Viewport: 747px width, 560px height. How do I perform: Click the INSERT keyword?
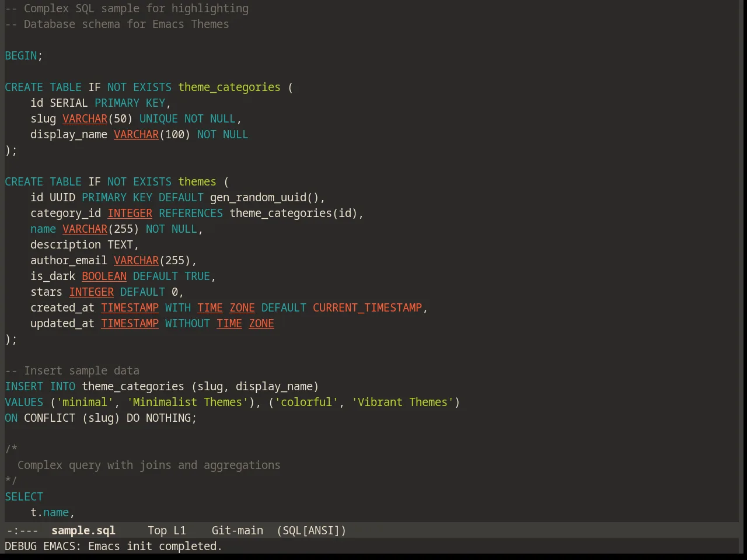(24, 386)
